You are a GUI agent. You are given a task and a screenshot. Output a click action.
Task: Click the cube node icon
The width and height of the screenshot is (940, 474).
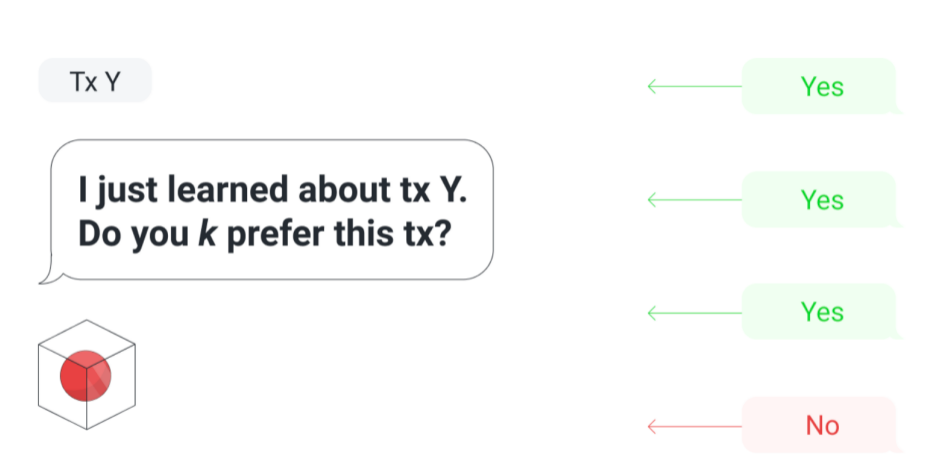tap(87, 375)
